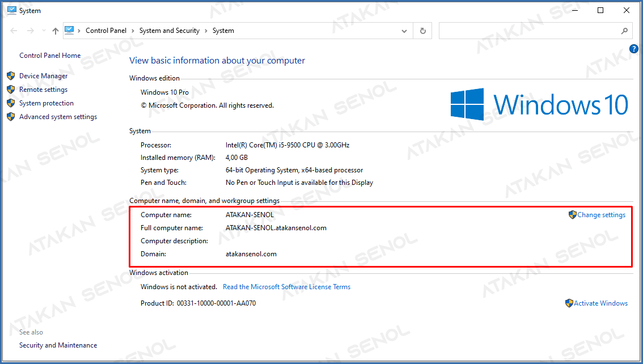643x364 pixels.
Task: Click the Intel Core i5-9500 processor value
Action: tap(287, 145)
